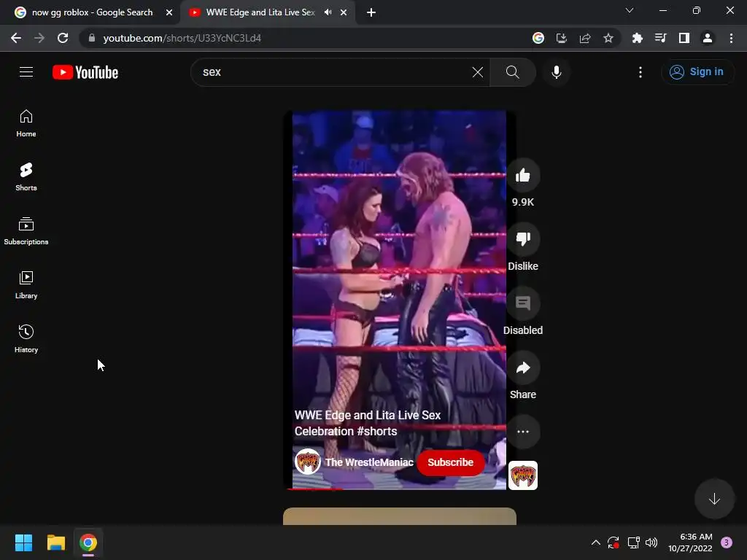Select the WWE Edge and Lita tab
Screen dimensions: 747x560
260,12
